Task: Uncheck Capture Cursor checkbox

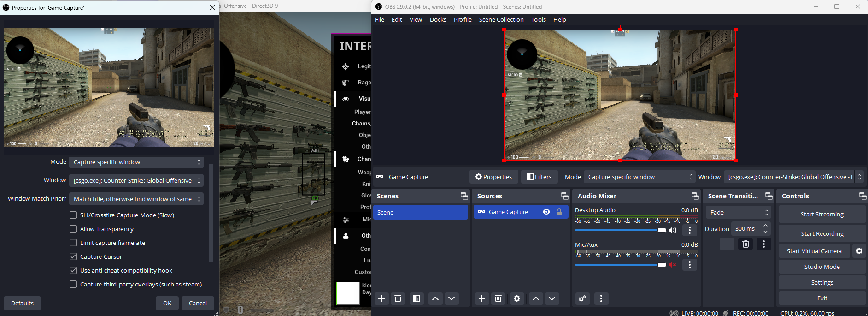Action: (x=73, y=256)
